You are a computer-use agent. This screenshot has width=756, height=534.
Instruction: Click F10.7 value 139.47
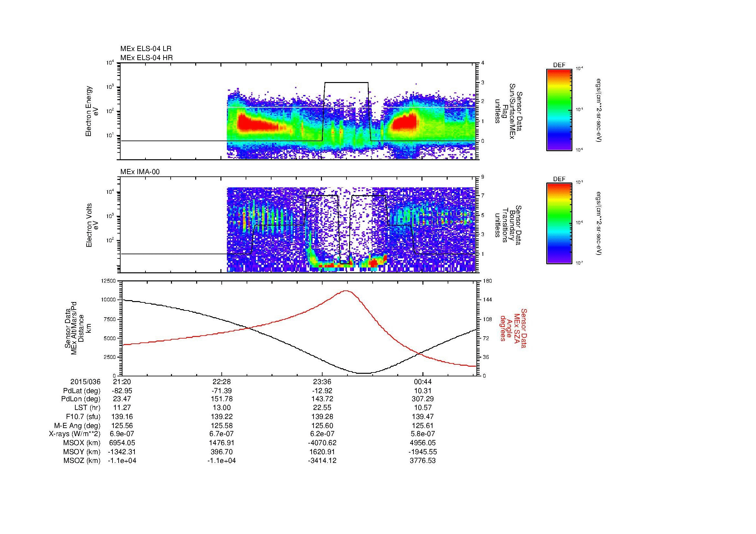(x=423, y=416)
